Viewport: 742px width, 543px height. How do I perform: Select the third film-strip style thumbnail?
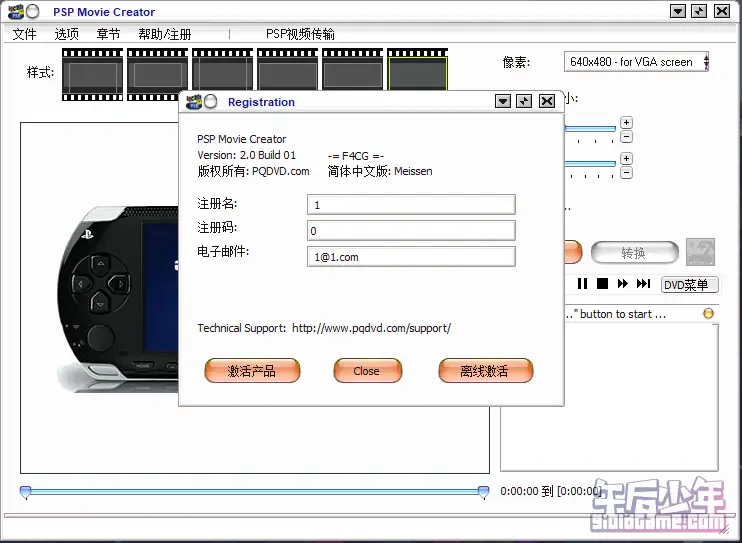[222, 69]
